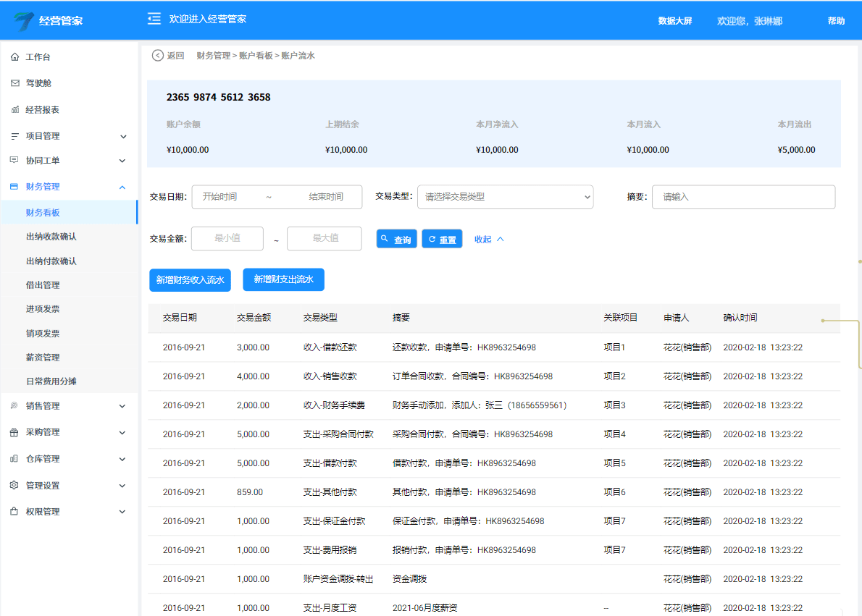Click inside the 摘要 input field
The height and width of the screenshot is (616, 862).
tap(743, 197)
